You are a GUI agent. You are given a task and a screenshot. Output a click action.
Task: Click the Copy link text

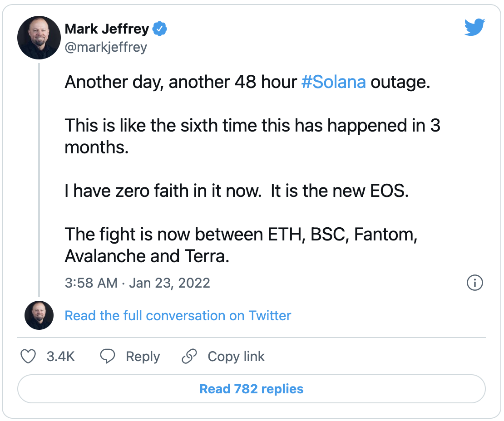pos(236,357)
